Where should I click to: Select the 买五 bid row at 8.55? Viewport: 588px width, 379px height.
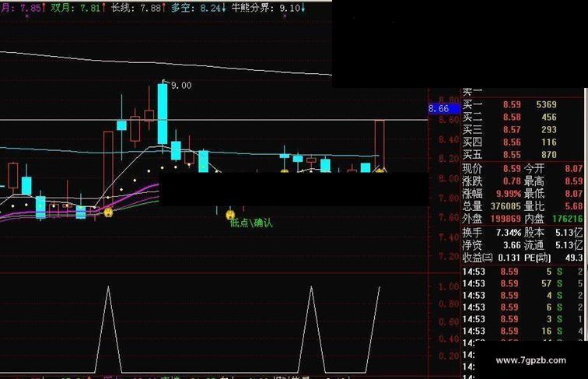522,155
